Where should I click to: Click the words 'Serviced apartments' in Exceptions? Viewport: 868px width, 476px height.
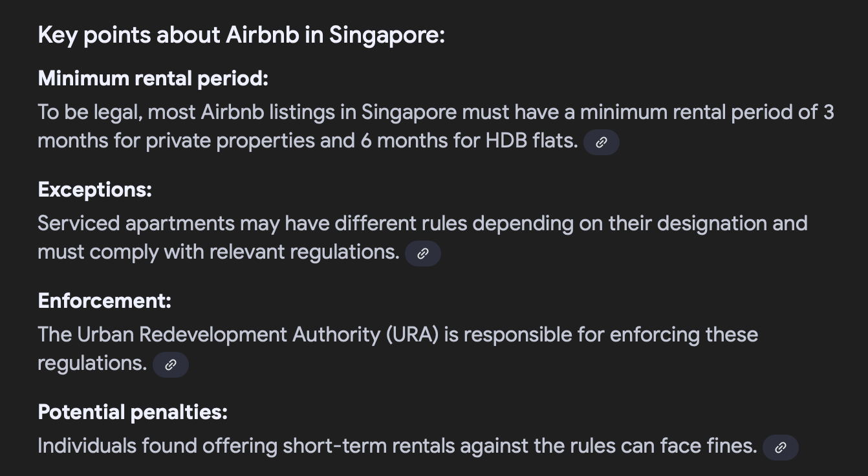pos(136,224)
